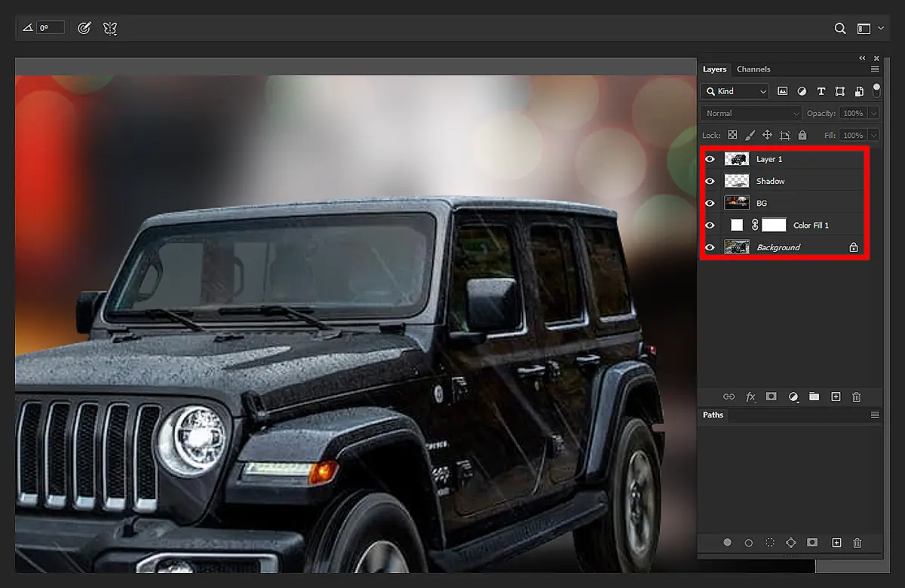Filter for shape layers icon
The width and height of the screenshot is (905, 588).
840,91
